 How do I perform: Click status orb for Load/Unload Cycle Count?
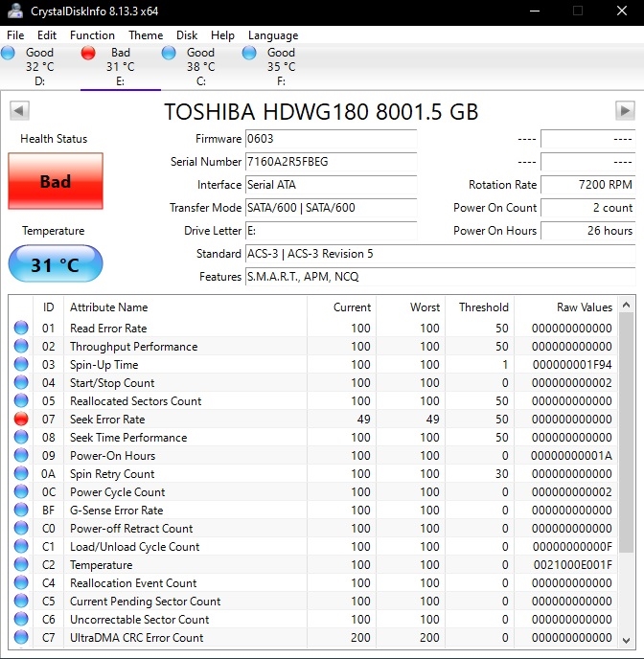pyautogui.click(x=21, y=546)
